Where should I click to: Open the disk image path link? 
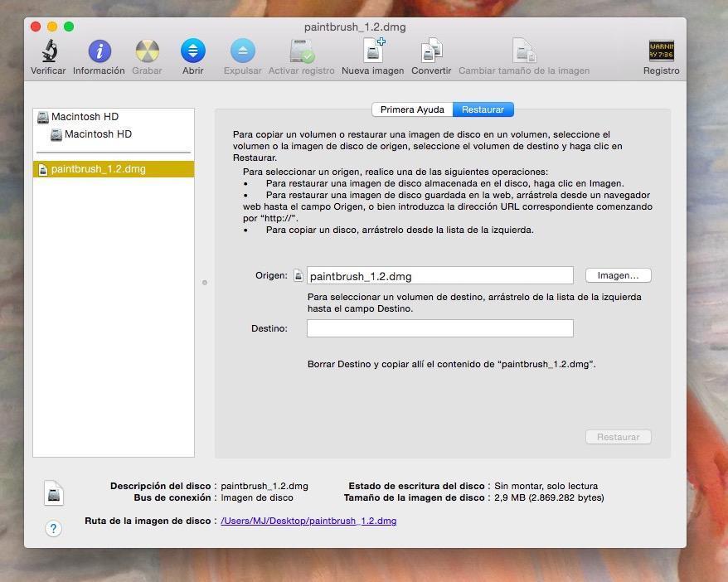[x=308, y=521]
